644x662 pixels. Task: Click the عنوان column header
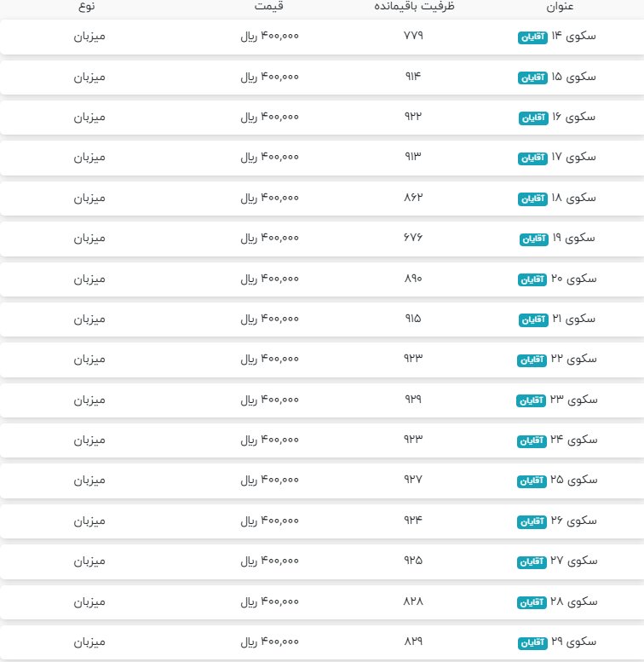coord(560,7)
